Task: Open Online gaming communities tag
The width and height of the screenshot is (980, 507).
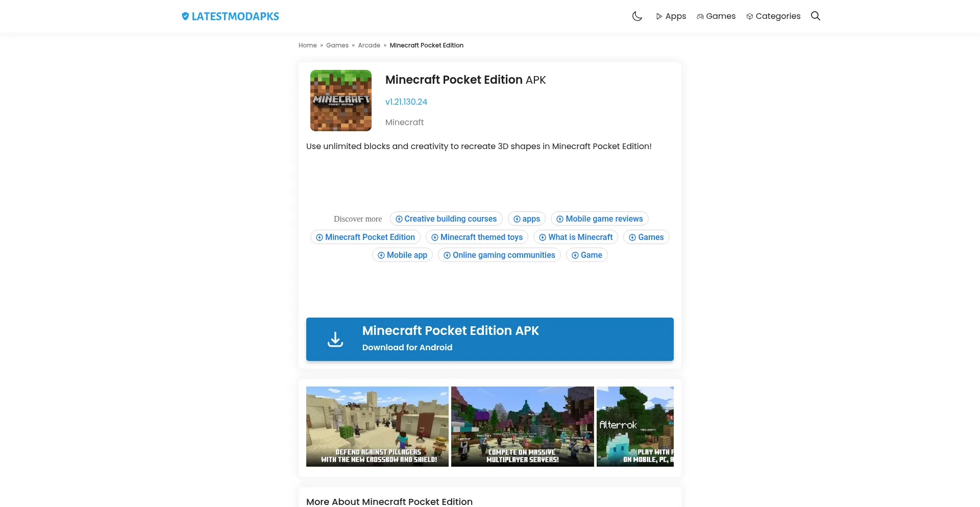Action: [x=499, y=255]
